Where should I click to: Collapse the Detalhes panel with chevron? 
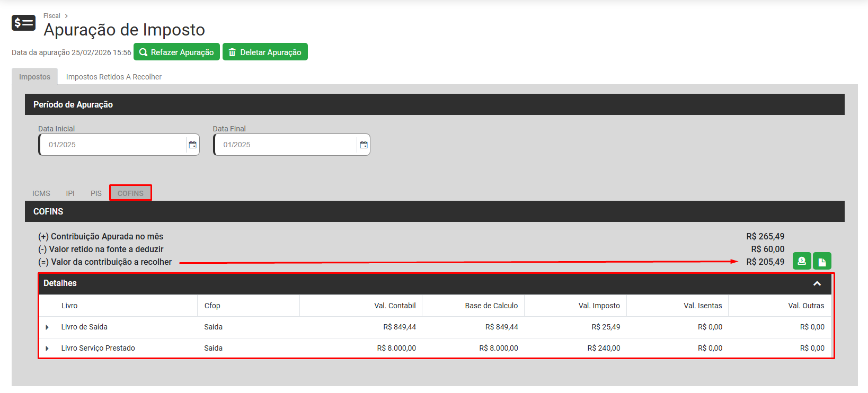(x=817, y=284)
